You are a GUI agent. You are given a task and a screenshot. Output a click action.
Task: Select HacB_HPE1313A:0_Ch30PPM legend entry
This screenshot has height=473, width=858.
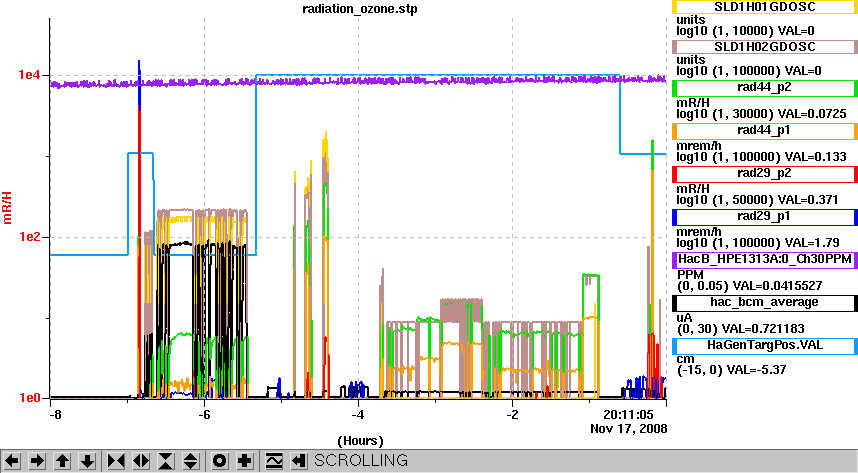(x=764, y=259)
